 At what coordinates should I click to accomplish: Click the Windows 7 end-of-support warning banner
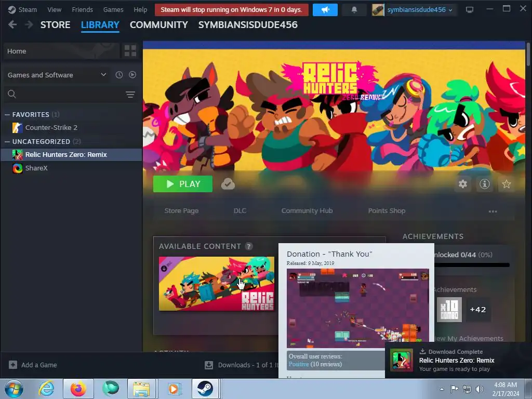click(x=231, y=10)
